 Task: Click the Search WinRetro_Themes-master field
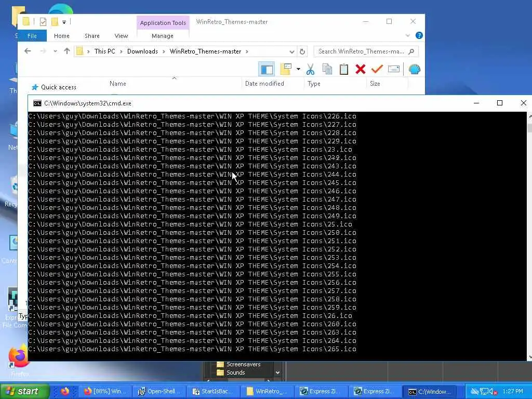click(x=366, y=51)
